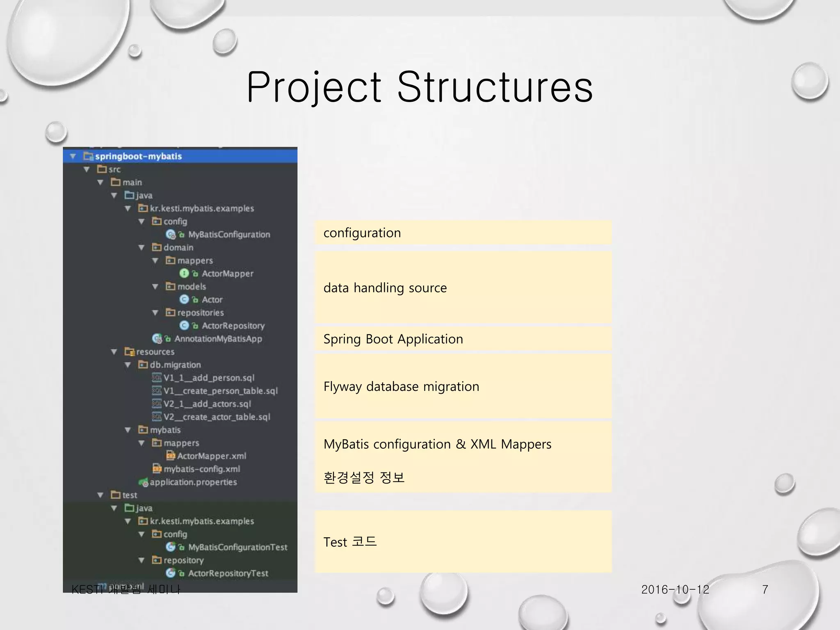Screen dimensions: 840x630
Task: Click the AnnotationMyBatisApp runnable class icon
Action: tap(157, 338)
